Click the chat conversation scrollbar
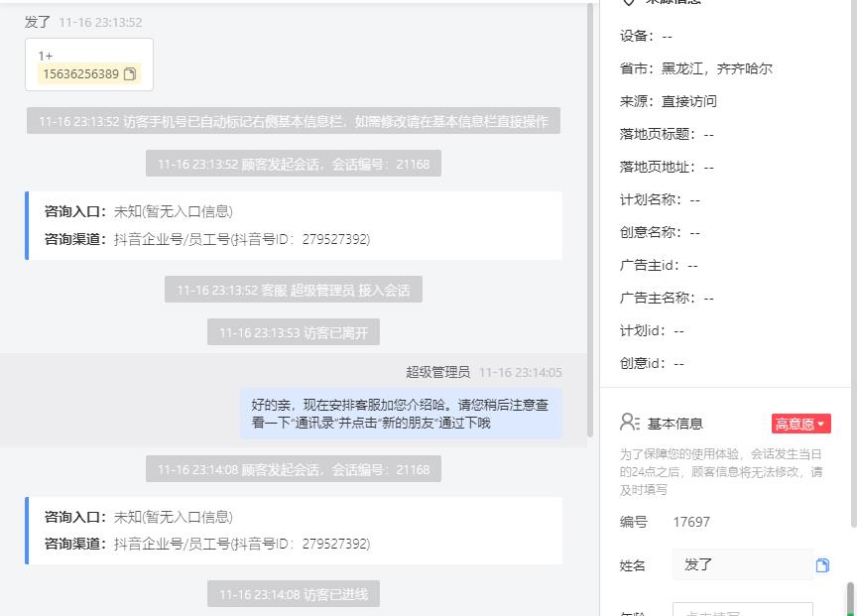This screenshot has height=616, width=857. pos(590,220)
